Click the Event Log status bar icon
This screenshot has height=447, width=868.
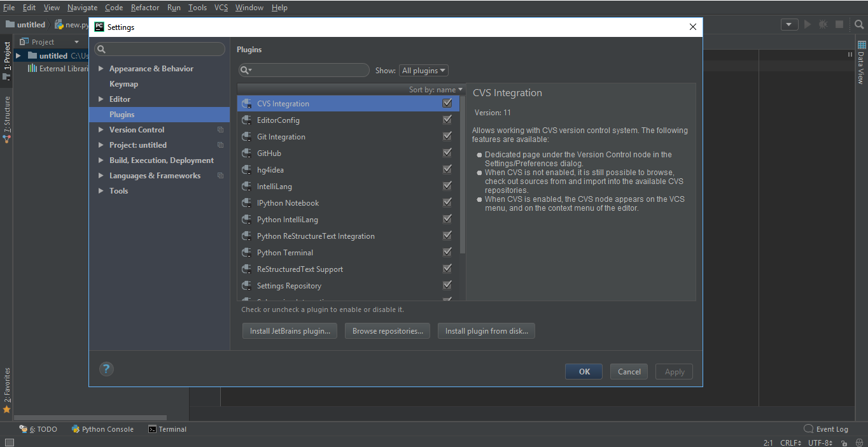pos(808,429)
